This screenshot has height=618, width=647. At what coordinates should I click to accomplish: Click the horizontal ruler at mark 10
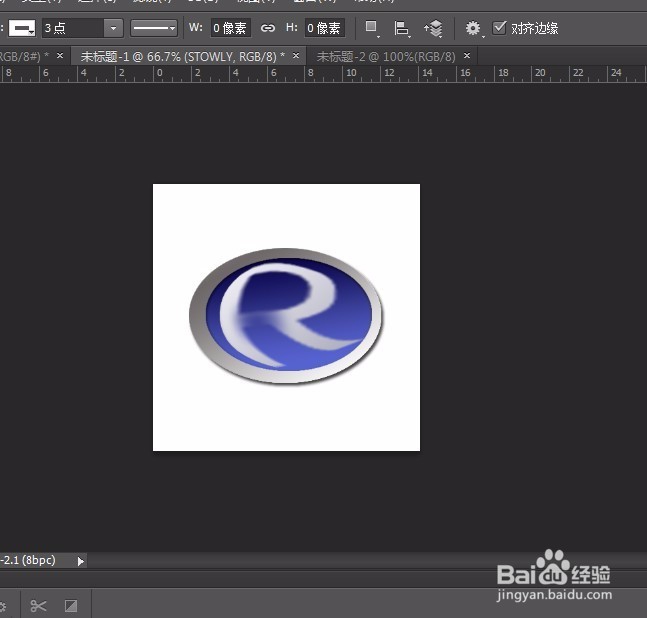351,73
